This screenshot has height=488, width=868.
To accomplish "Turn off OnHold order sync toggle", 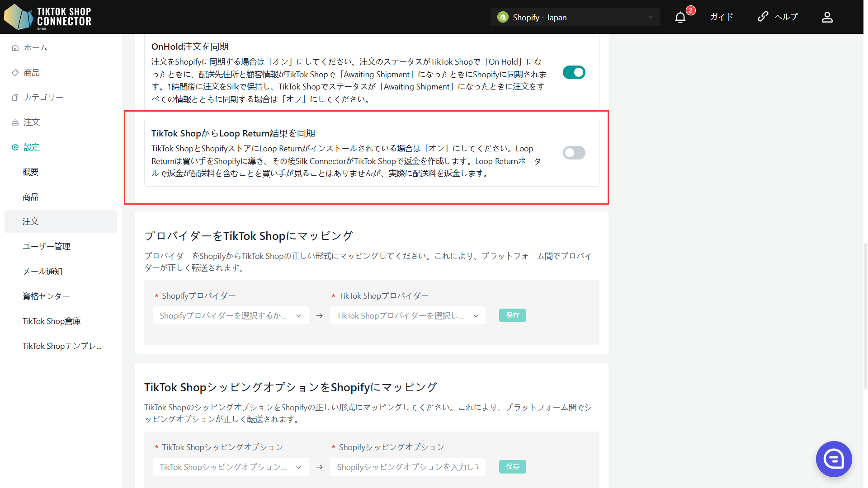I will [x=574, y=72].
